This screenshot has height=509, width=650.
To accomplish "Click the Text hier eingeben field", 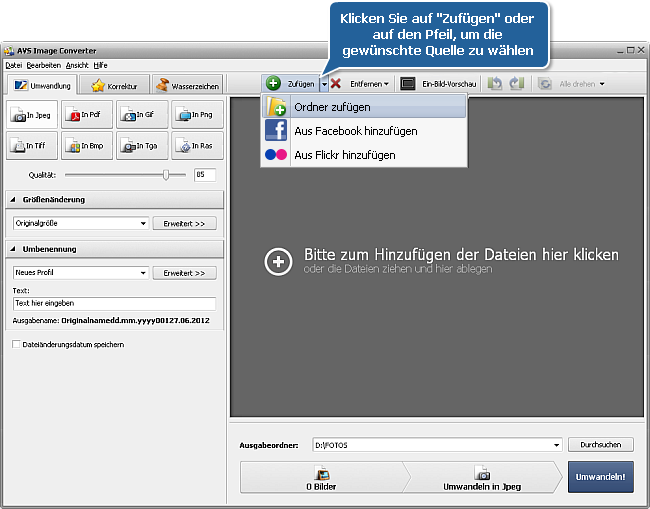I will (114, 303).
